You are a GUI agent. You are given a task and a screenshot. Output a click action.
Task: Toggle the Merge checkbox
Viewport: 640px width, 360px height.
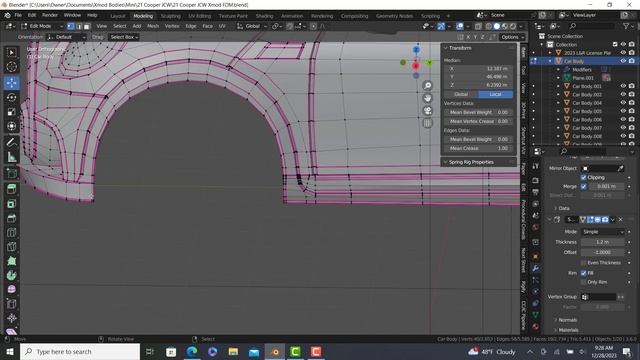[x=583, y=187]
